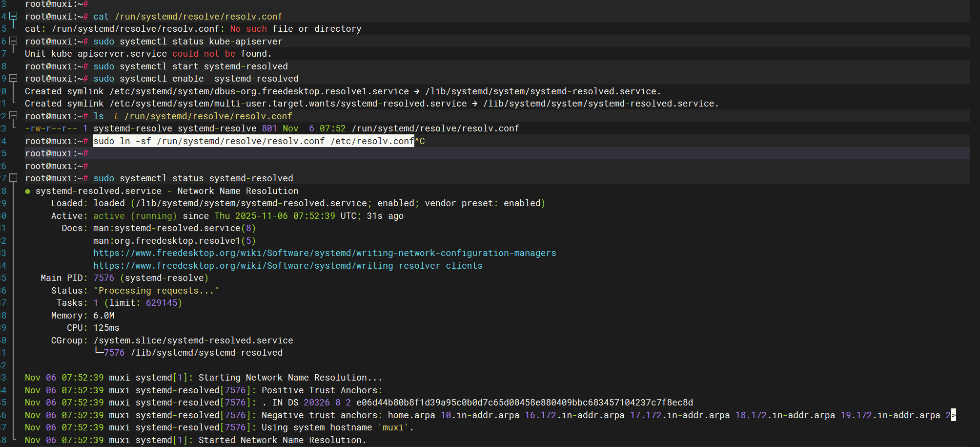Click the multi-user.target.wants symlink line
The image size is (980, 447).
pyautogui.click(x=371, y=103)
